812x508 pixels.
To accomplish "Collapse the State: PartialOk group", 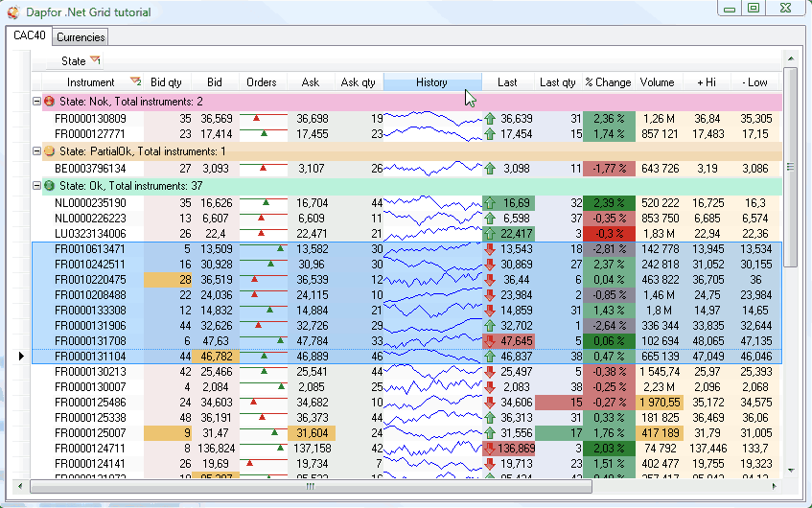I will (36, 151).
